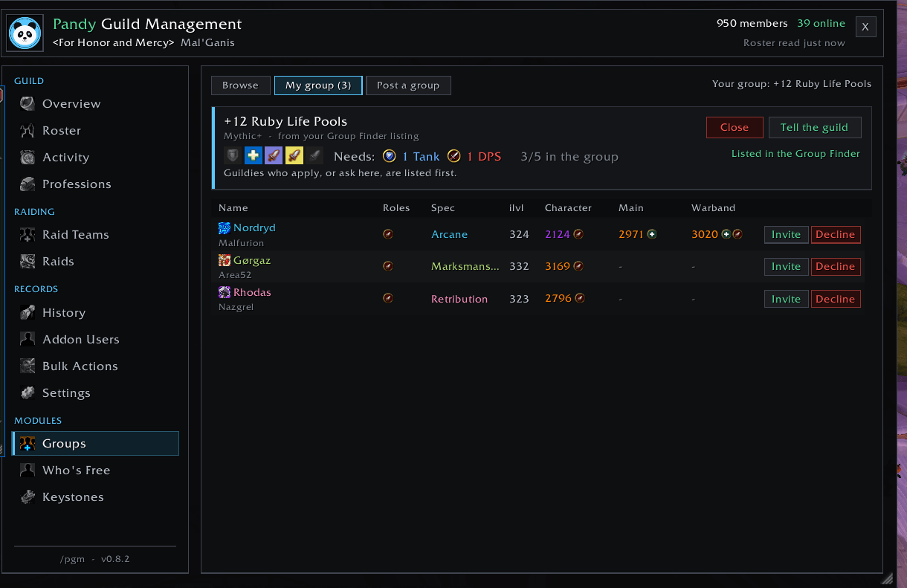Choose the Bulk Actions icon
The width and height of the screenshot is (907, 588).
pos(28,366)
